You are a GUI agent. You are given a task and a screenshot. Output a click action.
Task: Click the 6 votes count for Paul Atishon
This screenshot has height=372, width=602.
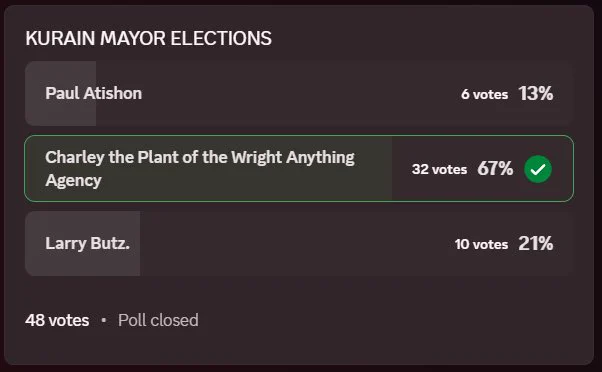click(485, 94)
